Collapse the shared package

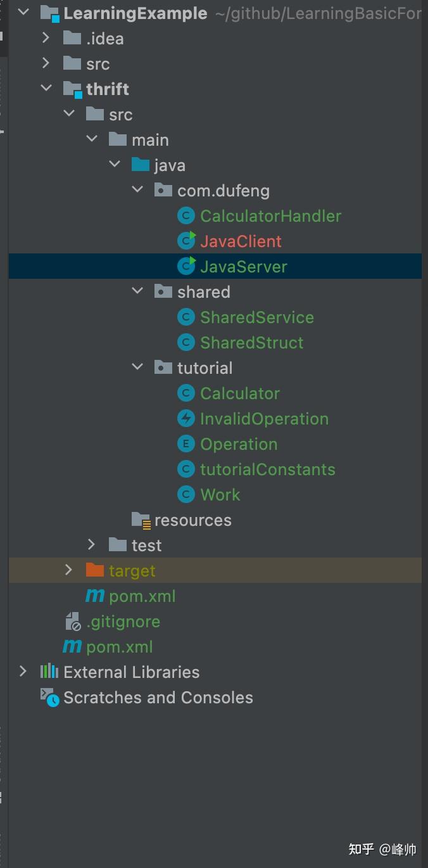(x=137, y=291)
